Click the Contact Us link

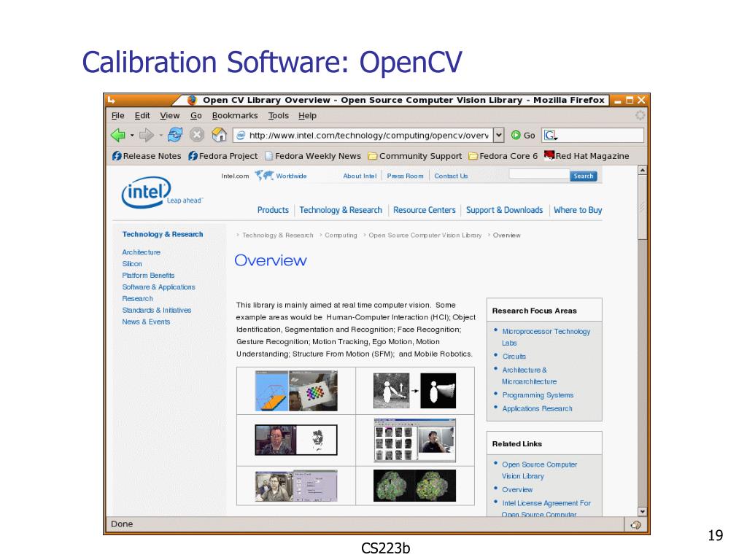[x=451, y=176]
